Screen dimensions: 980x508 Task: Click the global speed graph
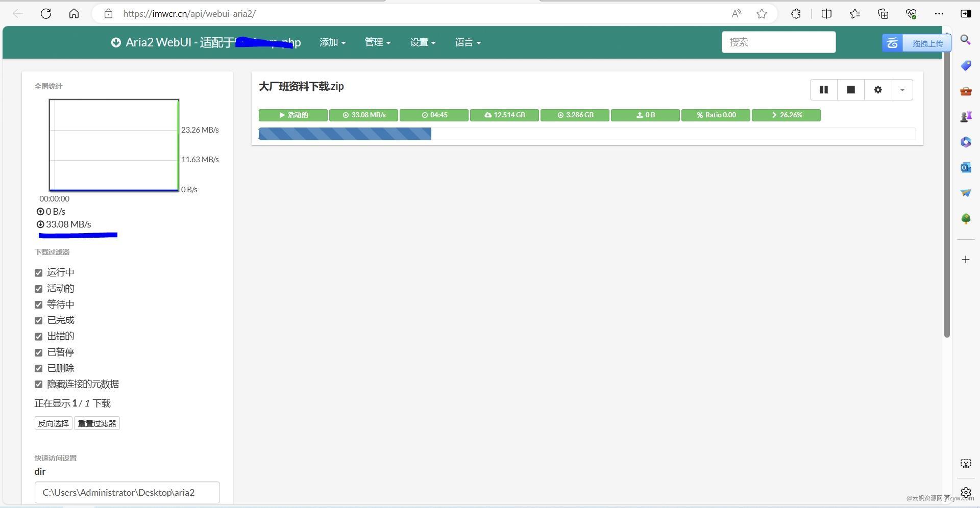pyautogui.click(x=114, y=145)
